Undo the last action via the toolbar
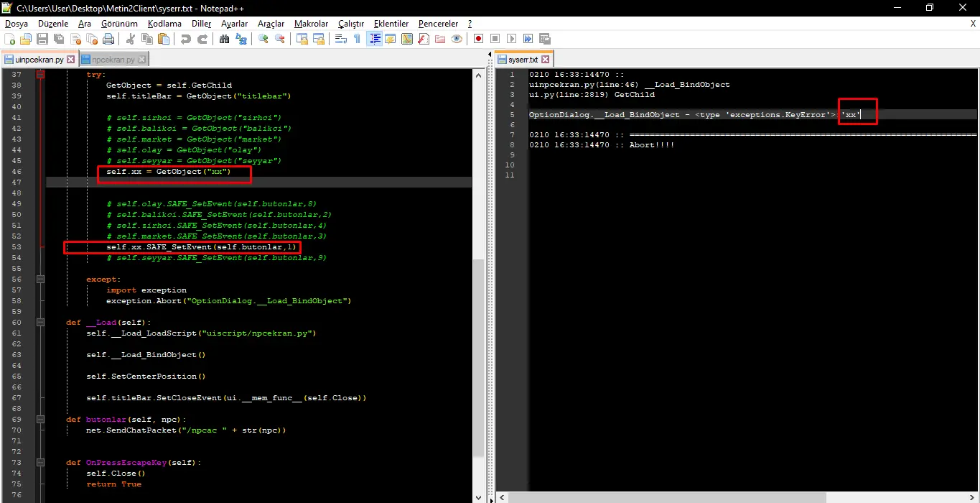Screen dimensions: 980x503 [x=186, y=39]
